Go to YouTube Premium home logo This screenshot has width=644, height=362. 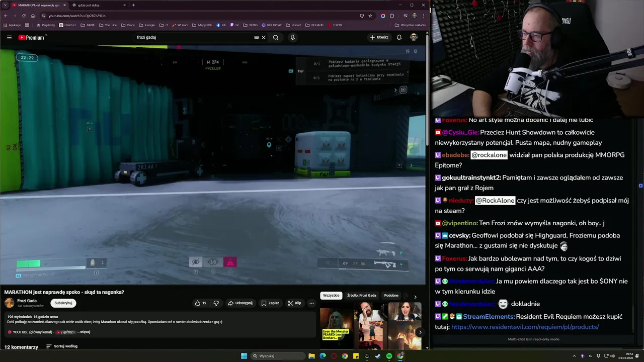(31, 37)
